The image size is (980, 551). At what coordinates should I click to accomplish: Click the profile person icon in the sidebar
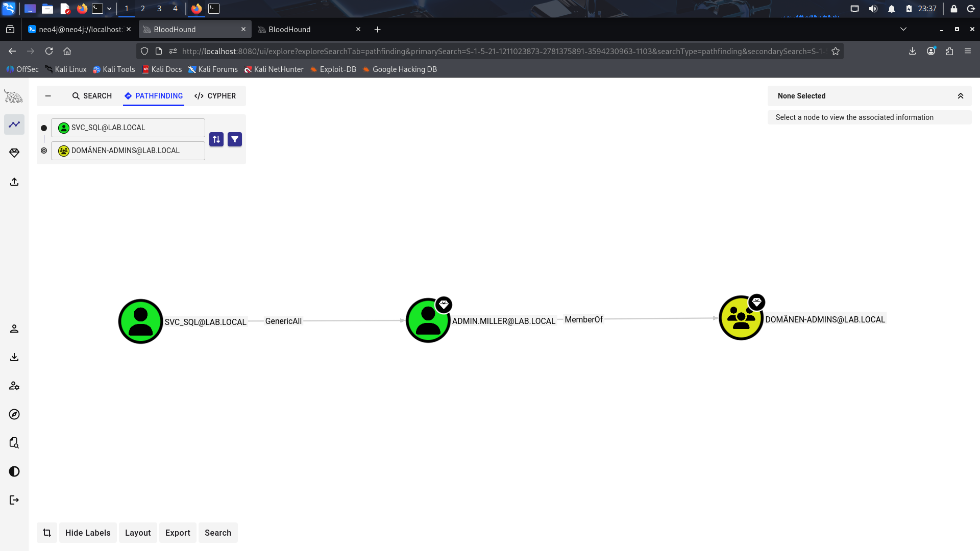[x=14, y=329]
